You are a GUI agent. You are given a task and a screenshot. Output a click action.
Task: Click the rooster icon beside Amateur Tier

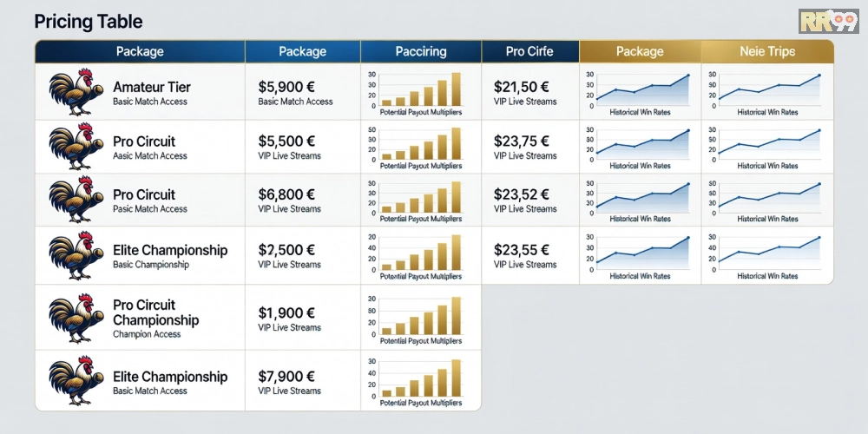click(72, 92)
